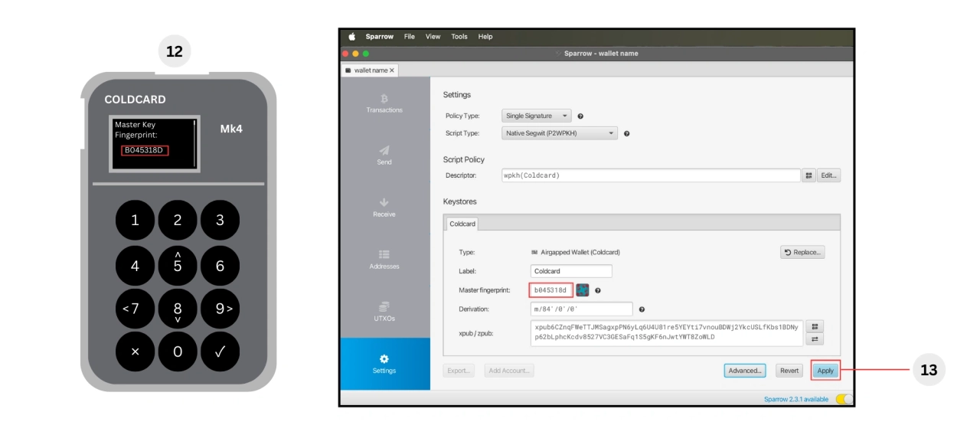Screen dimensions: 980x435
Task: Click the xpub/zpub switch format icon
Action: [x=815, y=339]
